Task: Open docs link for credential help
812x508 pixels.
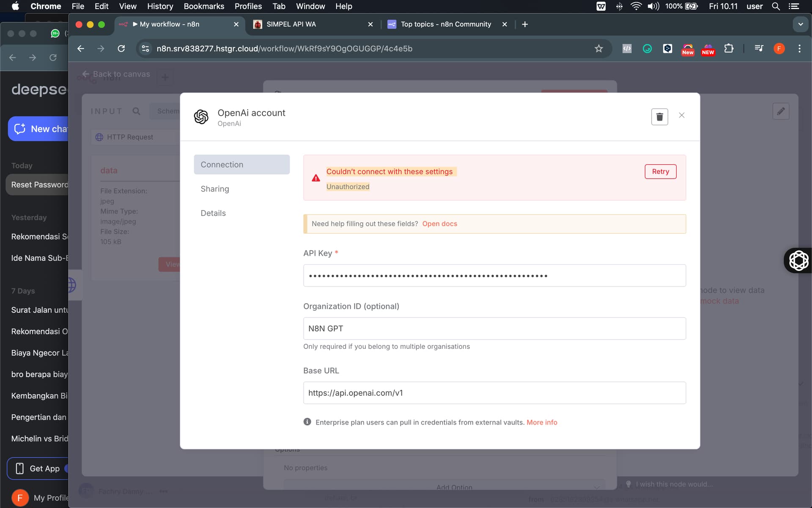Action: tap(439, 224)
